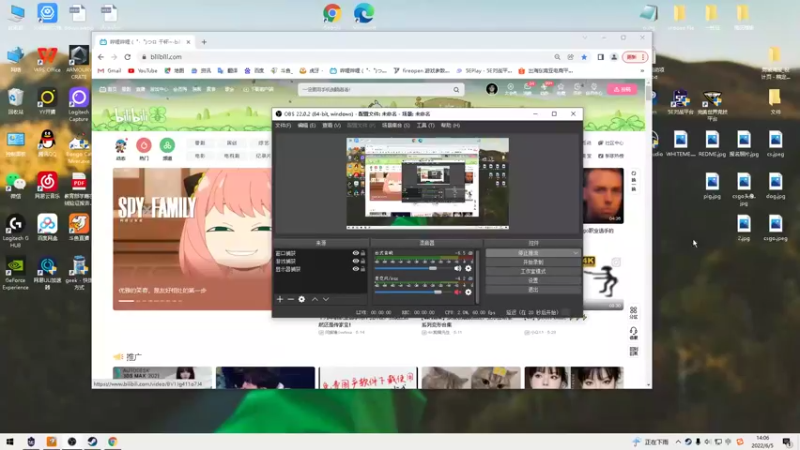
Task: Open SPY FAMILY banner on bilibili
Action: coord(192,239)
